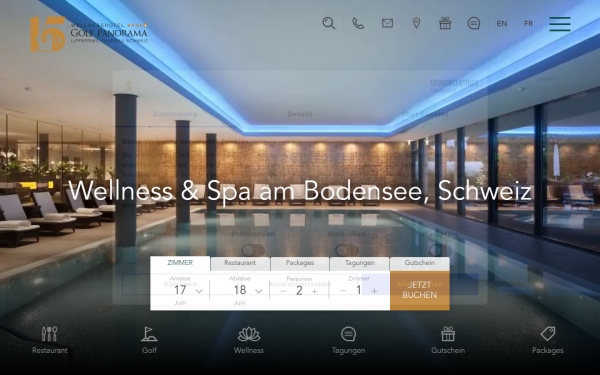Open Restaurant shortcut with cutlery icon
Screen dimensions: 600x375
[50, 340]
